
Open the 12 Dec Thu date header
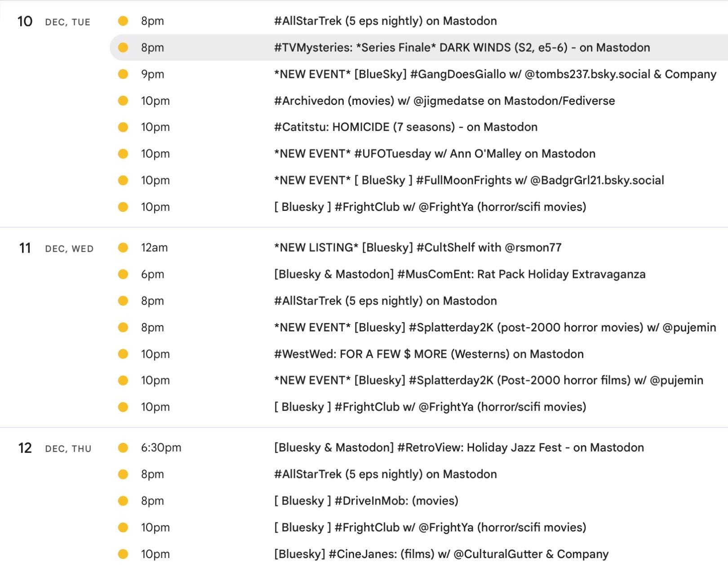54,448
